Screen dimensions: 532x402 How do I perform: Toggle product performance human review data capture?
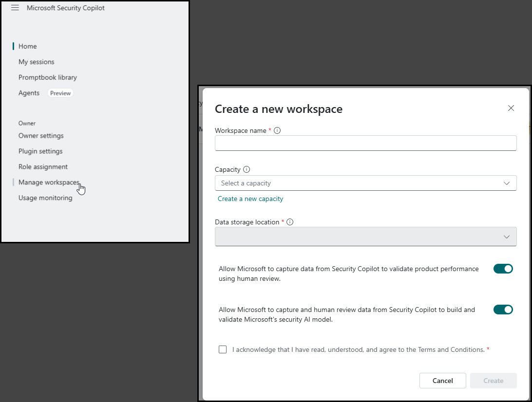pyautogui.click(x=503, y=269)
